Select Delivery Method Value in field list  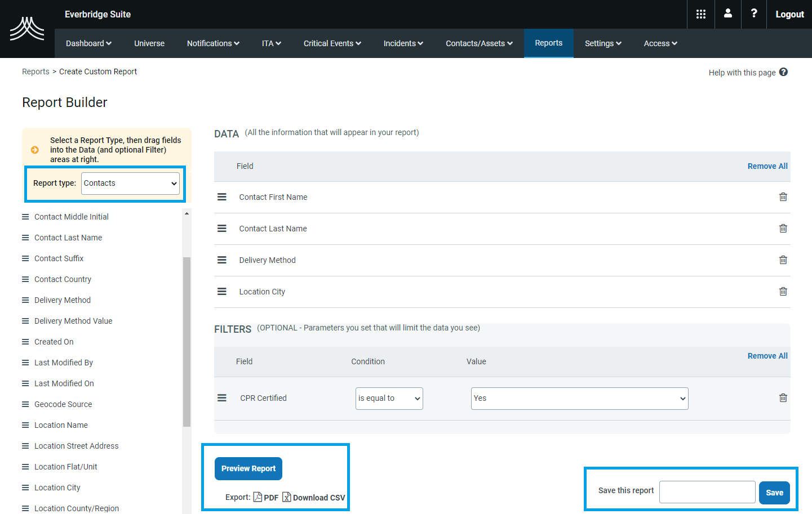click(x=73, y=321)
